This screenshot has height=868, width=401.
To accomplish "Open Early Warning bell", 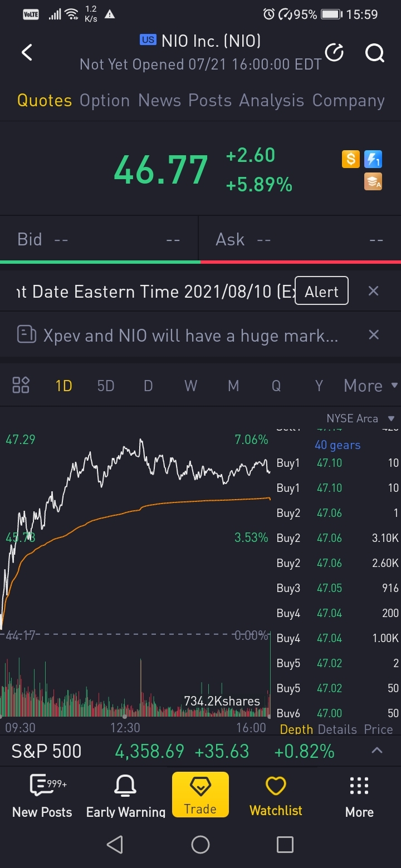I will click(x=126, y=796).
